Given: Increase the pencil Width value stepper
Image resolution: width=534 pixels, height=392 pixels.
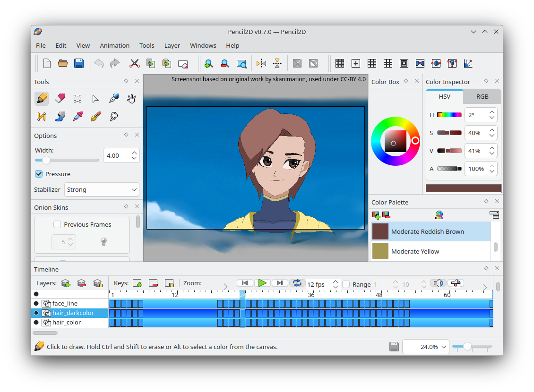Looking at the screenshot, I should tap(135, 153).
